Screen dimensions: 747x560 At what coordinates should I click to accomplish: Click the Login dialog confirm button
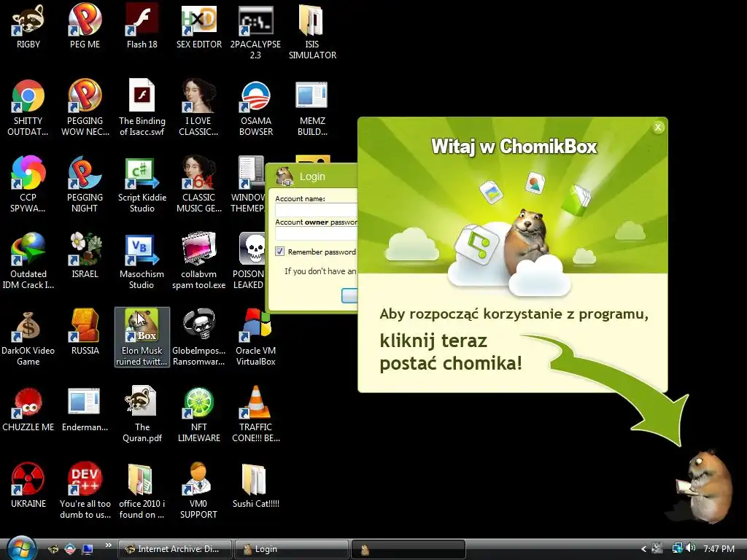pyautogui.click(x=349, y=296)
